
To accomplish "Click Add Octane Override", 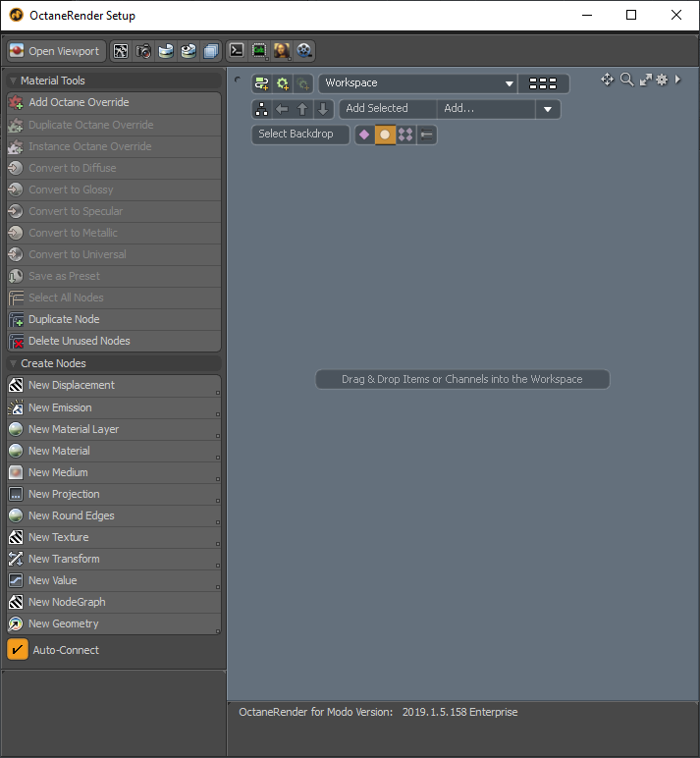I will 114,102.
